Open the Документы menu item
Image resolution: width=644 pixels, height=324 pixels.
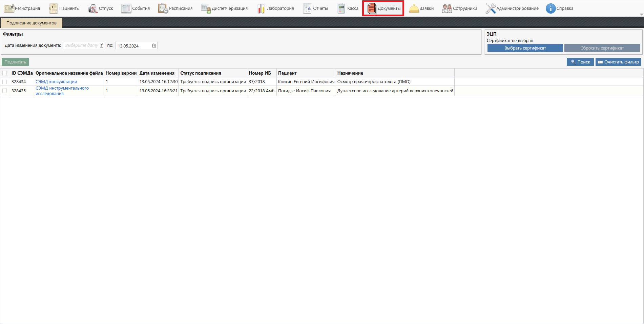tap(383, 8)
